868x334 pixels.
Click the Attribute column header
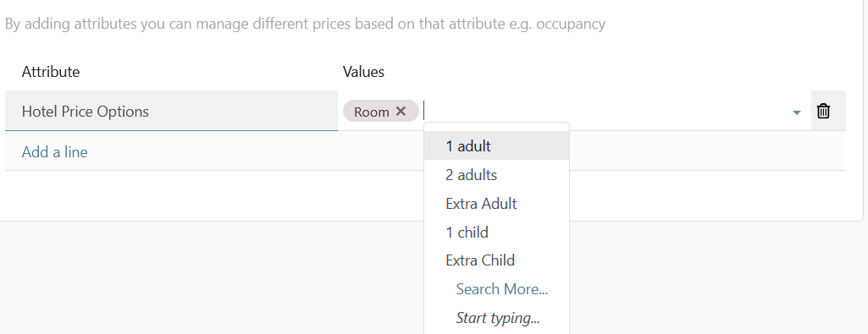coord(51,72)
